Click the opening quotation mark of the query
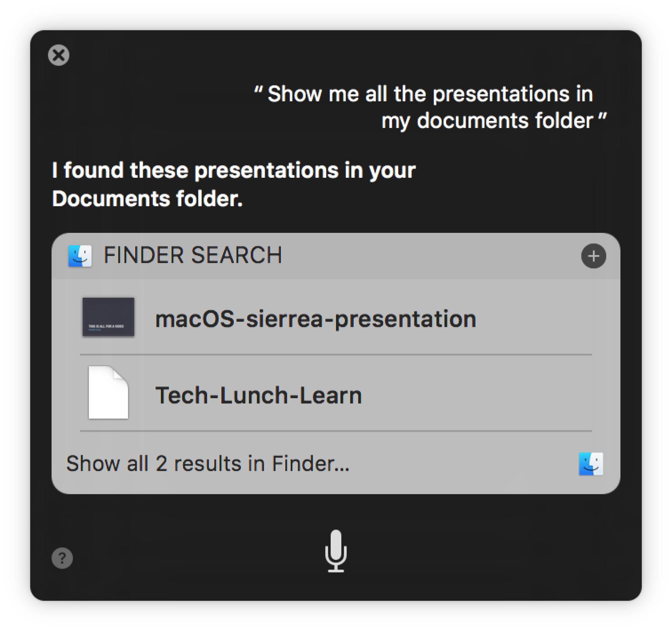 (258, 91)
